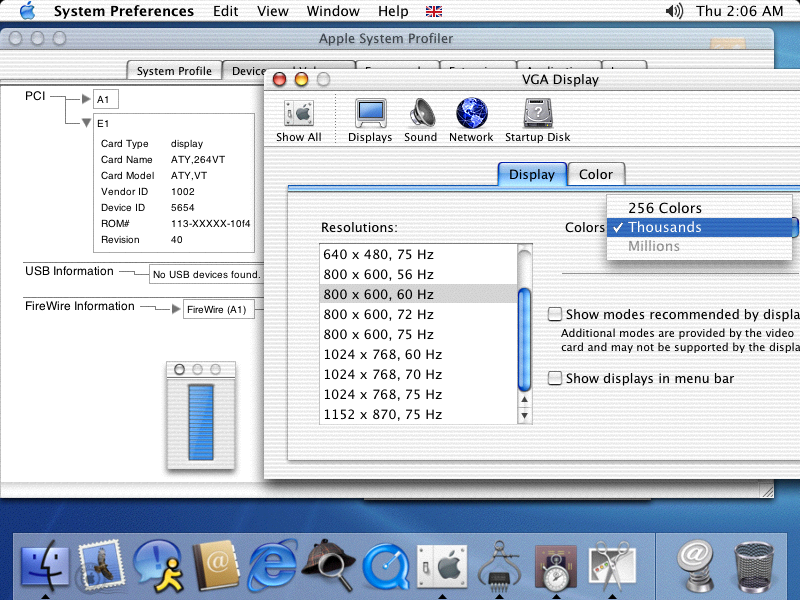This screenshot has width=800, height=600.
Task: Open Address Book in the Dock
Action: pos(216,565)
